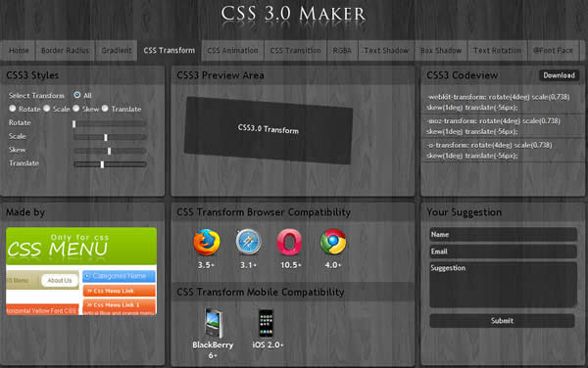Select the Skew radio button
The image size is (588, 368).
pyautogui.click(x=76, y=109)
